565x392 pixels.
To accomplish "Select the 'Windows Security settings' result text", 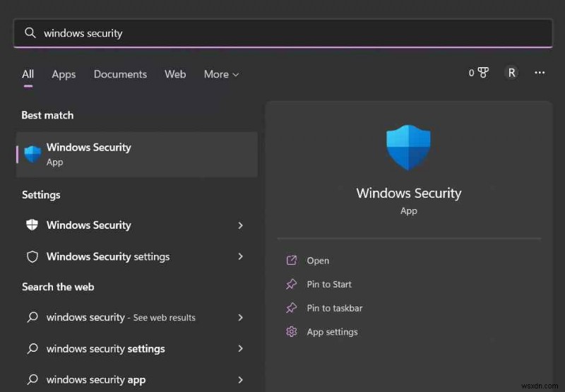I will click(108, 256).
